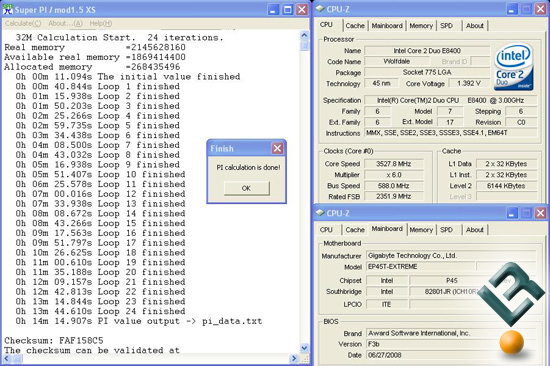Minimize the bottom CPU-Z window
This screenshot has height=366, width=550.
pos(512,213)
